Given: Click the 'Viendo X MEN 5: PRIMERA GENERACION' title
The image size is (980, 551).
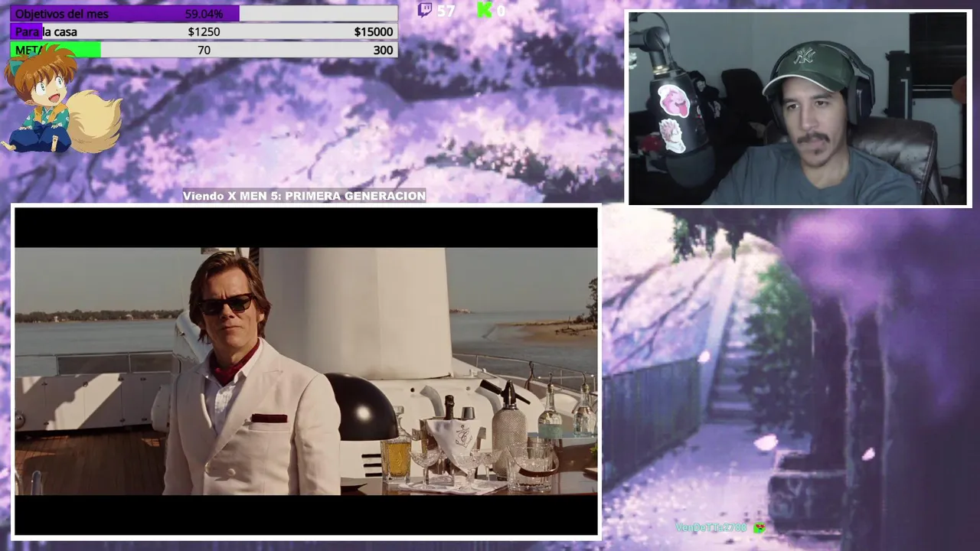Looking at the screenshot, I should coord(304,196).
